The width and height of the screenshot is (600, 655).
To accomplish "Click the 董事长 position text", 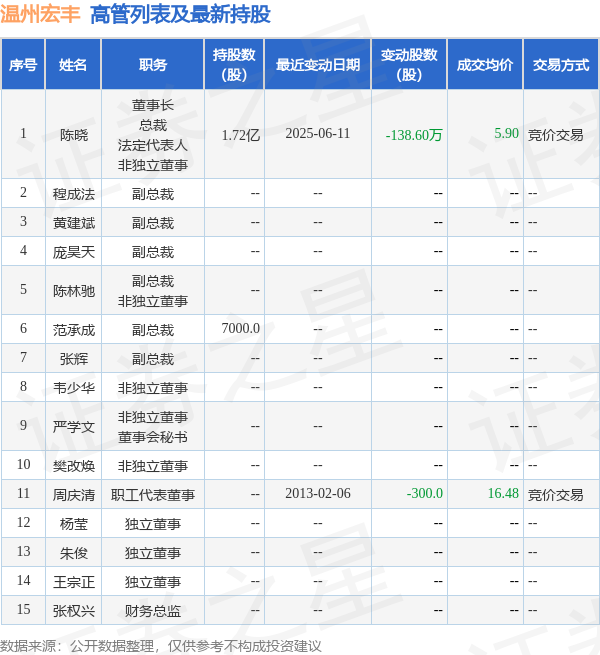I will [x=153, y=105].
